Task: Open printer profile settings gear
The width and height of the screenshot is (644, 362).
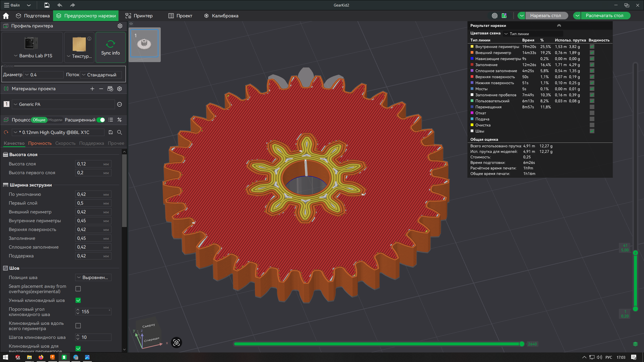Action: coord(120,26)
